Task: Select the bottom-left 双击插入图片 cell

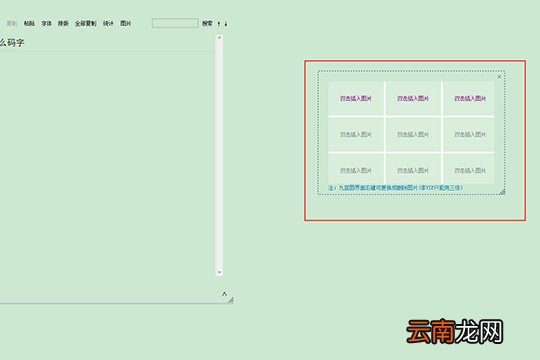Action: pos(356,169)
